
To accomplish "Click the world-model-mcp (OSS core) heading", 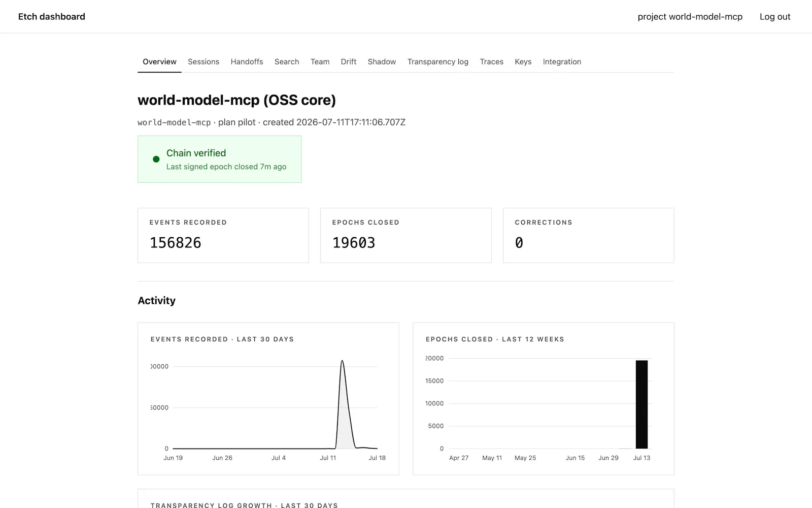I will pos(236,100).
